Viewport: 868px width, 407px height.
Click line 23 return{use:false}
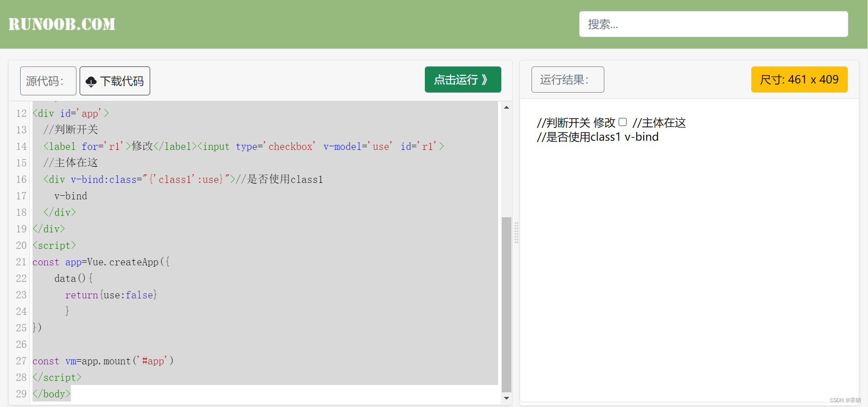pos(111,295)
